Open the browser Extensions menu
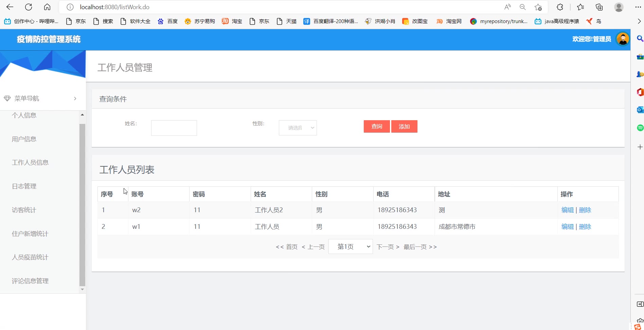This screenshot has width=644, height=330. pos(560,7)
